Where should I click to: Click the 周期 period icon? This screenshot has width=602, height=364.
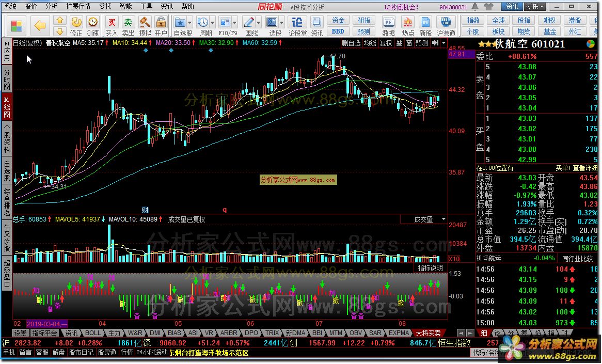(x=202, y=23)
